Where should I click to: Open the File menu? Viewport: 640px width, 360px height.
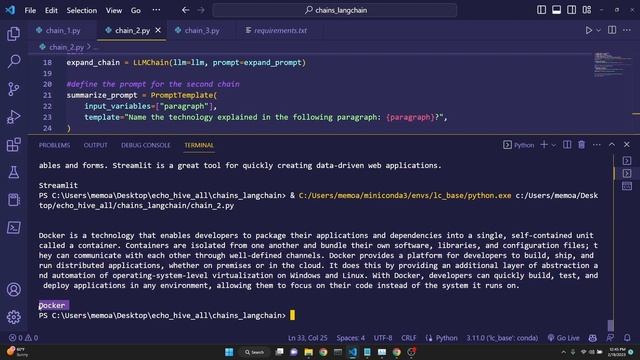pyautogui.click(x=30, y=11)
